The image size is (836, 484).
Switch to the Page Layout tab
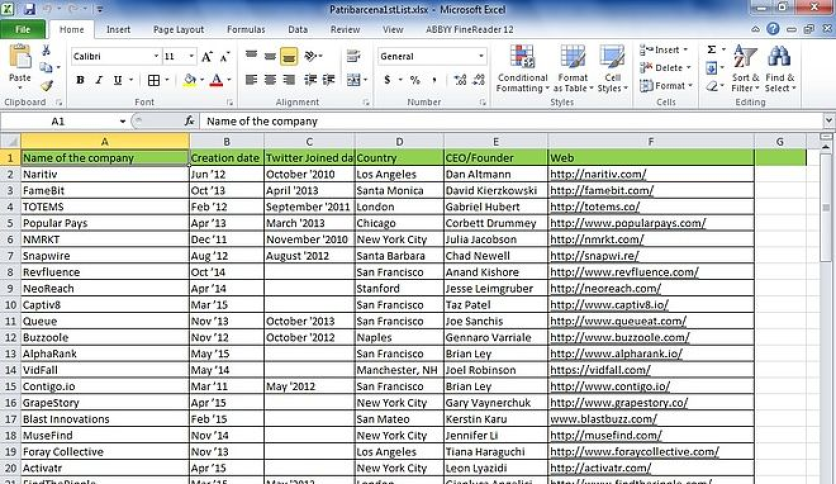tap(178, 30)
